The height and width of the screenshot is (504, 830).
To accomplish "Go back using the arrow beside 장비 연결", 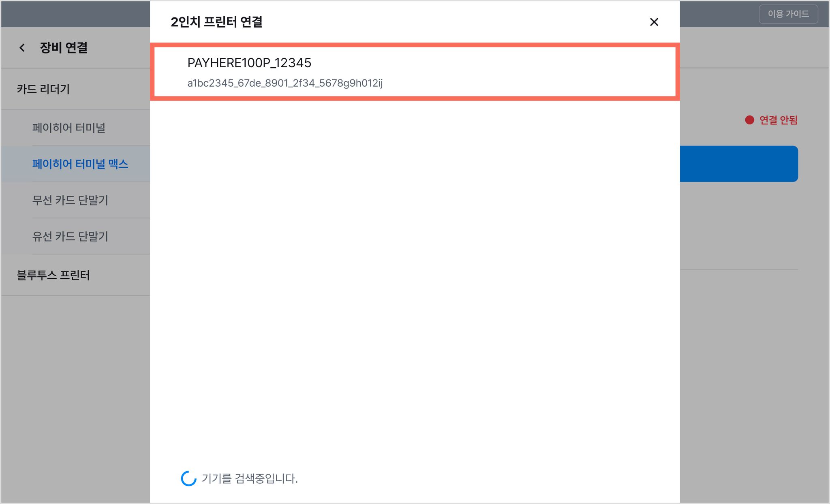I will [x=22, y=48].
